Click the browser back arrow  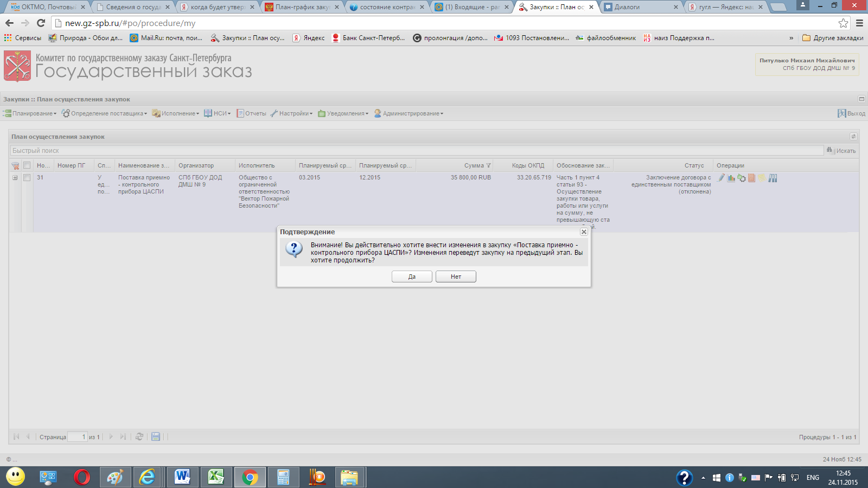(9, 23)
